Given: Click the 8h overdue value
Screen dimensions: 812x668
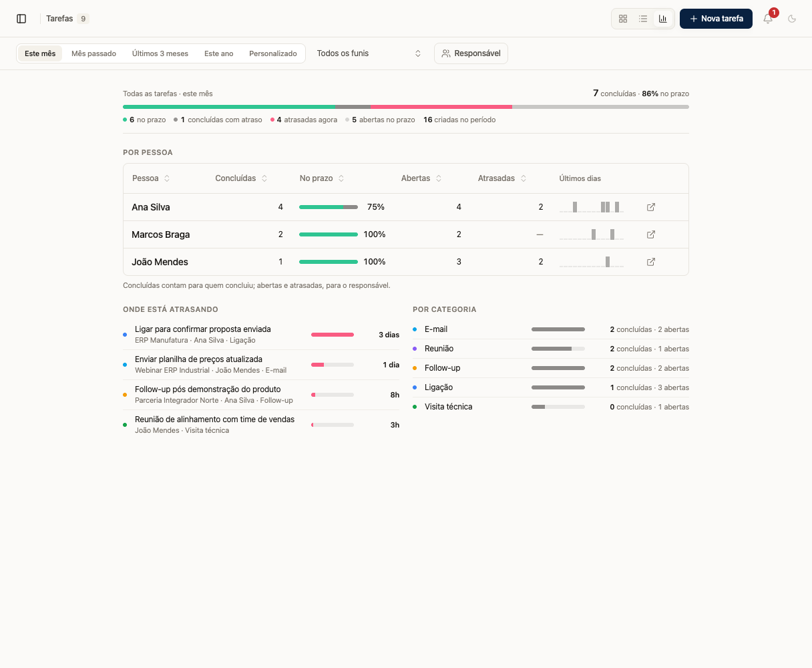Looking at the screenshot, I should 395,395.
